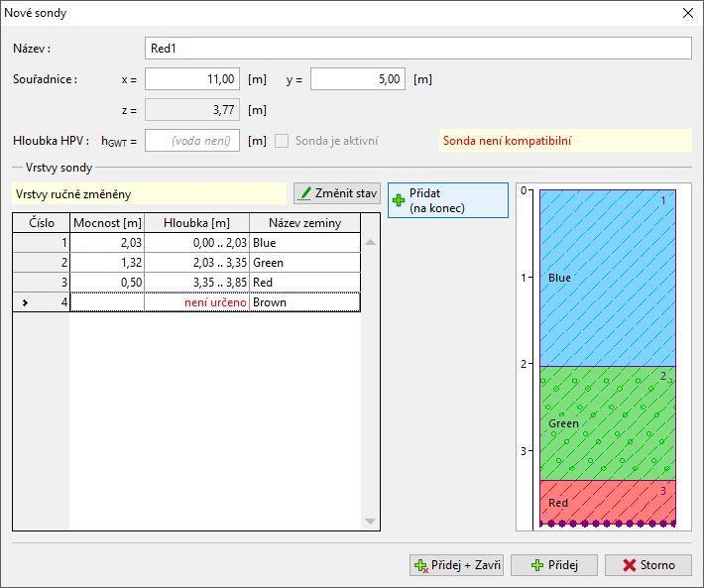Confirm with Přidej + Zavři button

pos(456,565)
